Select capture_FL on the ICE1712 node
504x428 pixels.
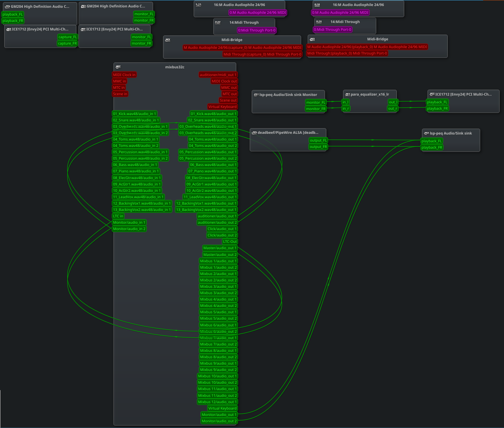click(x=68, y=37)
